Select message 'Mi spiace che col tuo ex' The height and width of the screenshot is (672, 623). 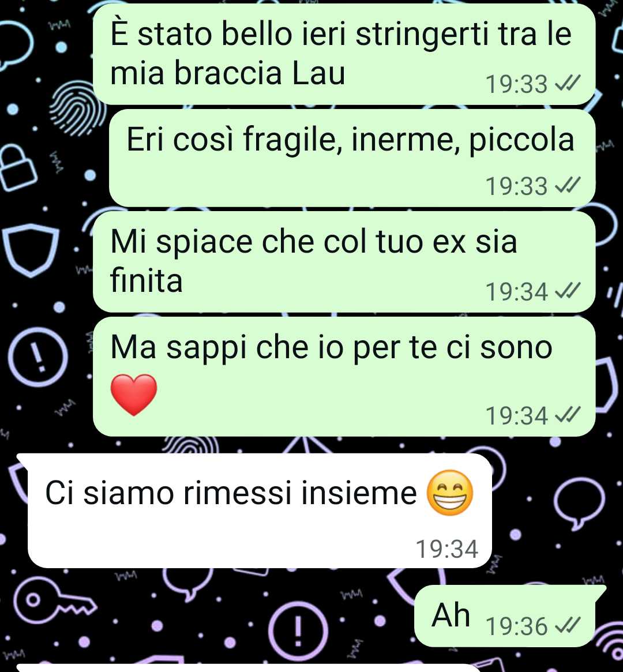coord(344,261)
